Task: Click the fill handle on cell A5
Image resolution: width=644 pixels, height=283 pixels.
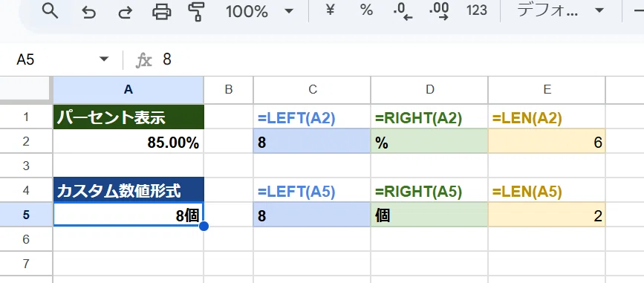Action: [x=204, y=227]
